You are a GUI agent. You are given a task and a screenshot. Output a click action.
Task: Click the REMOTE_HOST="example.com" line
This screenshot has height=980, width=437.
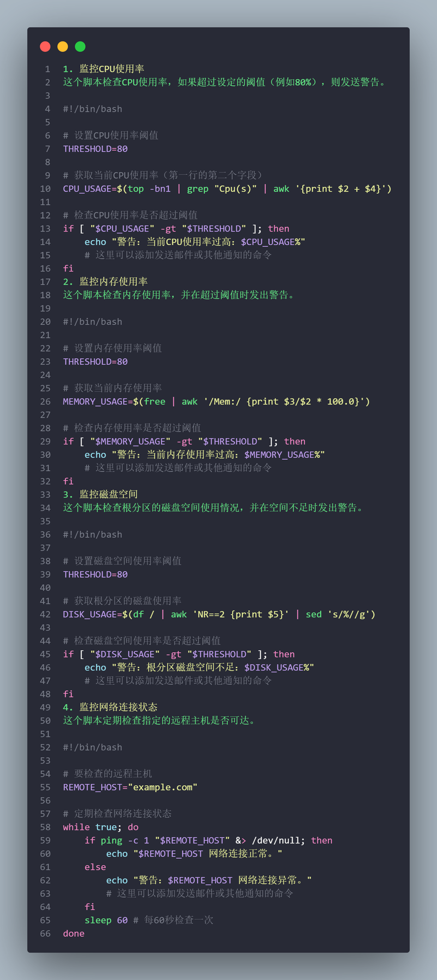[130, 787]
